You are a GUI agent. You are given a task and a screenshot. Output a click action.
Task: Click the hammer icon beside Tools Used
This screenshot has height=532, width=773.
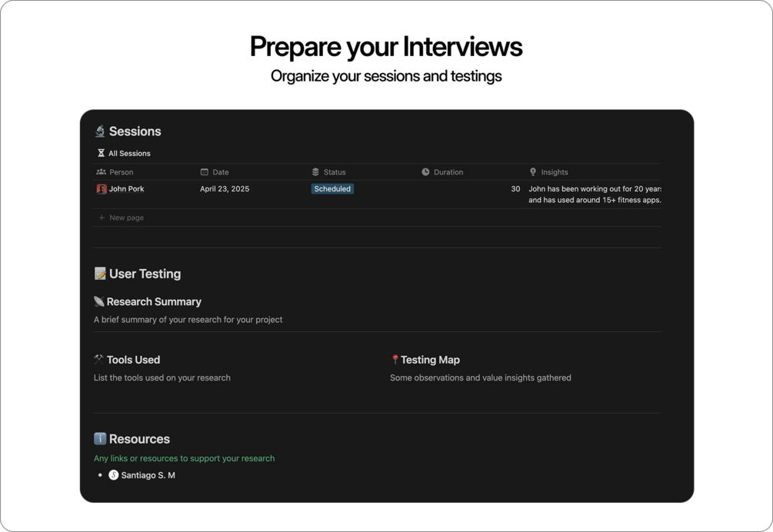coord(98,359)
